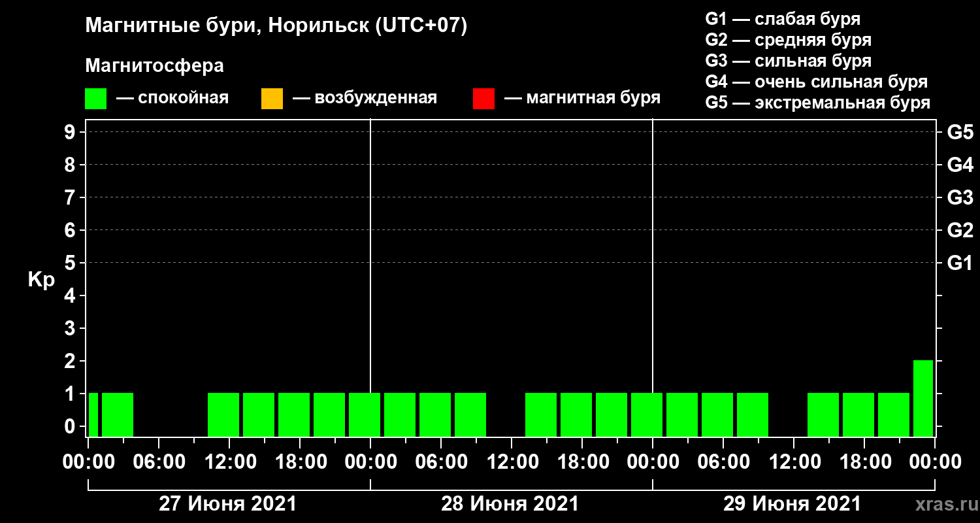Click the tallest bar with Kp 2

923,398
